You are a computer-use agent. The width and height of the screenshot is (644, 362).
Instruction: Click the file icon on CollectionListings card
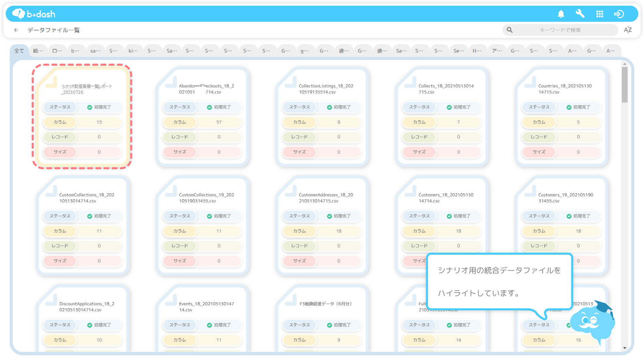pos(291,82)
